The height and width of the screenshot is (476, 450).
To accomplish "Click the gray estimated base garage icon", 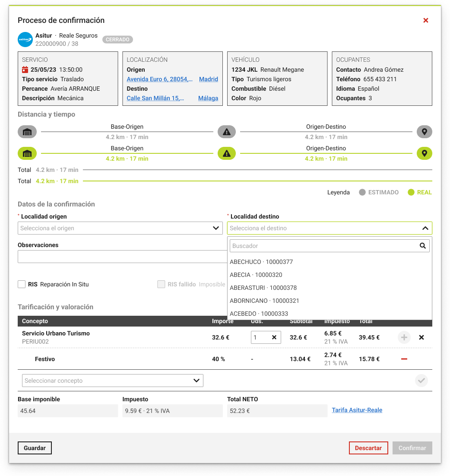I will pyautogui.click(x=27, y=132).
